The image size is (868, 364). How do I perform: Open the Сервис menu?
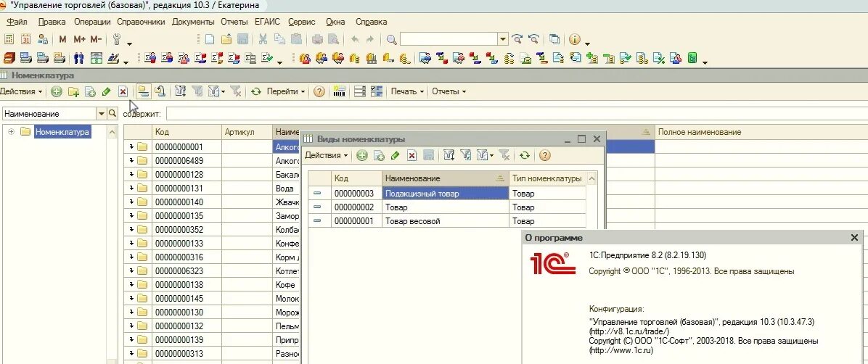pyautogui.click(x=302, y=22)
